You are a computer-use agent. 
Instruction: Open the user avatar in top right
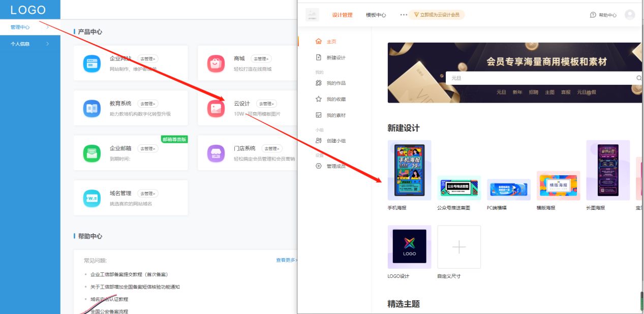click(x=630, y=15)
